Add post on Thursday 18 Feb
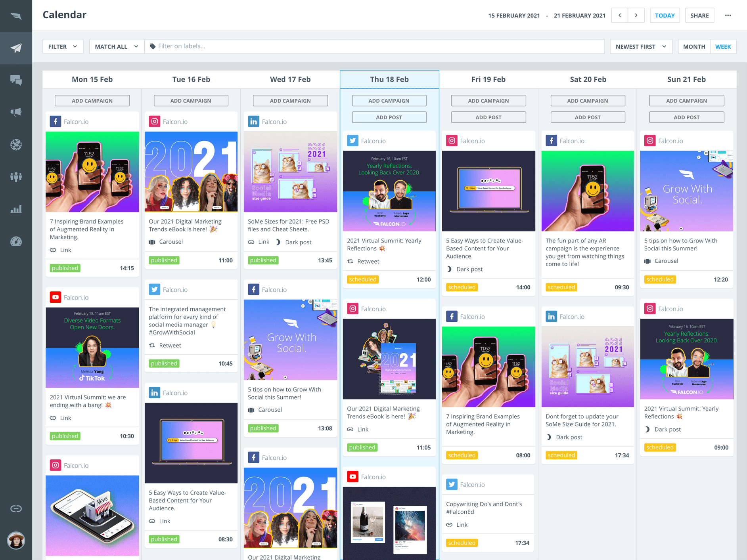This screenshot has width=747, height=560. point(389,117)
